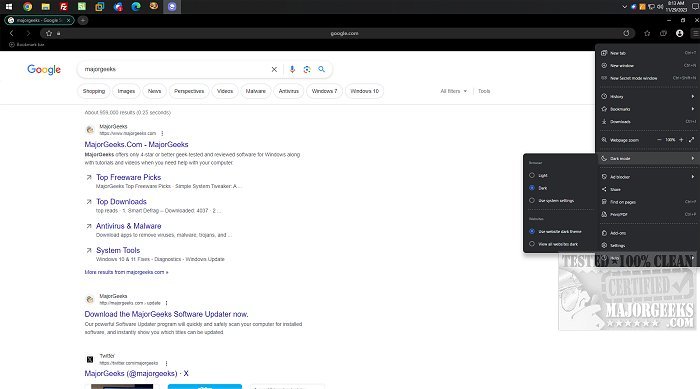Search by voice using the microphone icon
Viewport: 700px width, 389px height.
(x=292, y=69)
